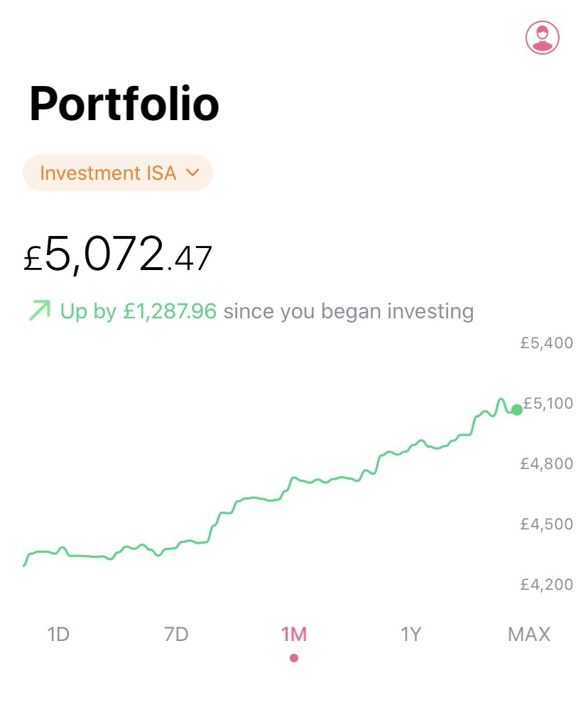
Task: Tap the £4,500 axis label
Action: tap(547, 524)
